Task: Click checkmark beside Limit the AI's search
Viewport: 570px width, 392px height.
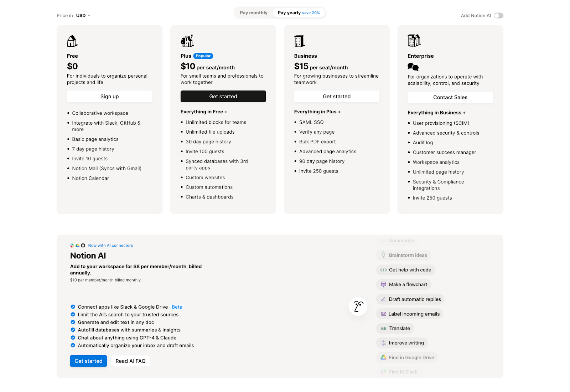Action: point(73,314)
